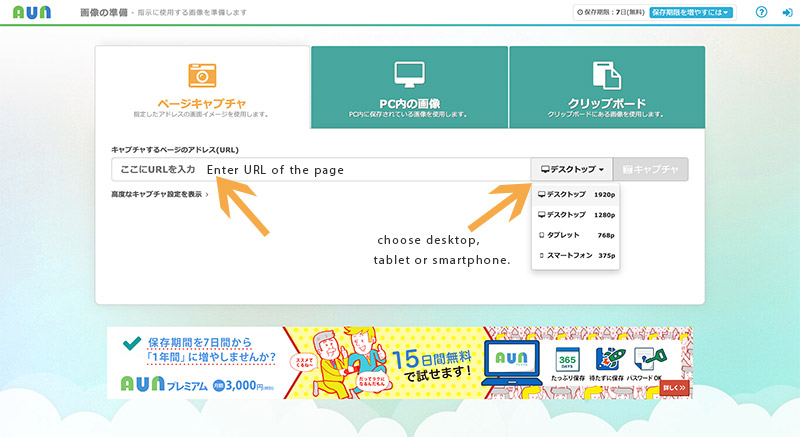The width and height of the screenshot is (800, 437).
Task: Open help via question mark icon
Action: 761,13
